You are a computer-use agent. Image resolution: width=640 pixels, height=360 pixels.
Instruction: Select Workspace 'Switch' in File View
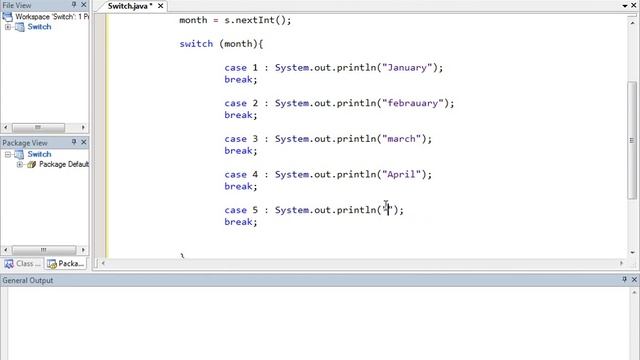(x=52, y=17)
